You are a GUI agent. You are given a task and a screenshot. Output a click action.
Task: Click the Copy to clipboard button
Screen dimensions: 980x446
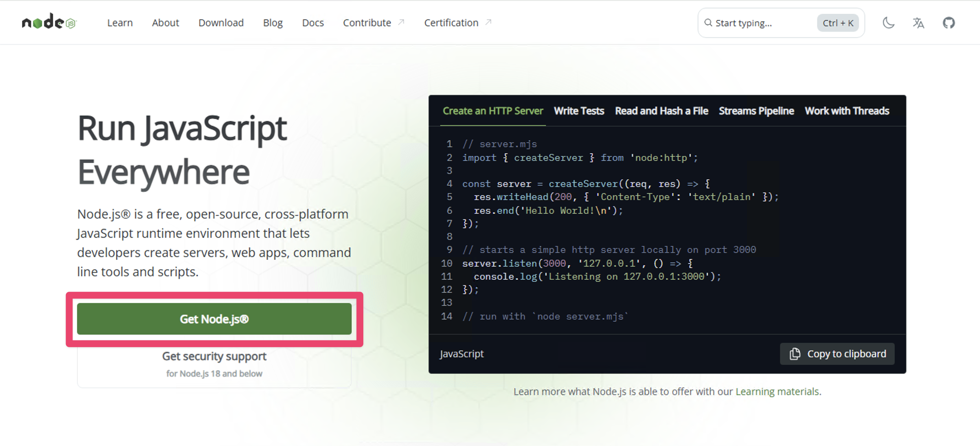[837, 354]
